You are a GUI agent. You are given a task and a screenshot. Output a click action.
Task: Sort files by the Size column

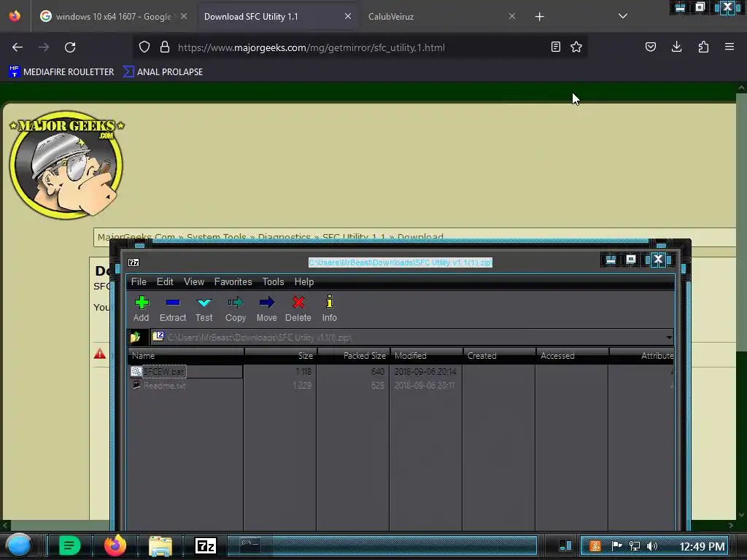click(x=281, y=356)
